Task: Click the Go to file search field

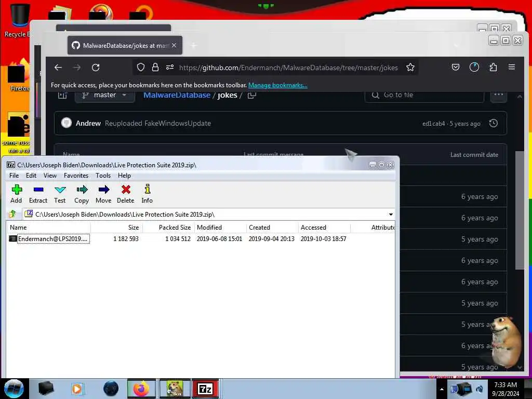Action: (x=424, y=96)
